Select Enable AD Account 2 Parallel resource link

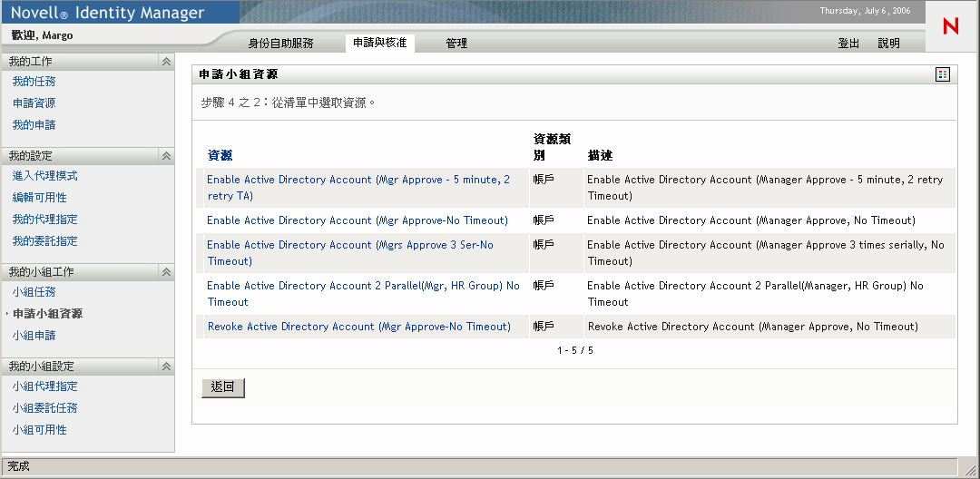363,294
